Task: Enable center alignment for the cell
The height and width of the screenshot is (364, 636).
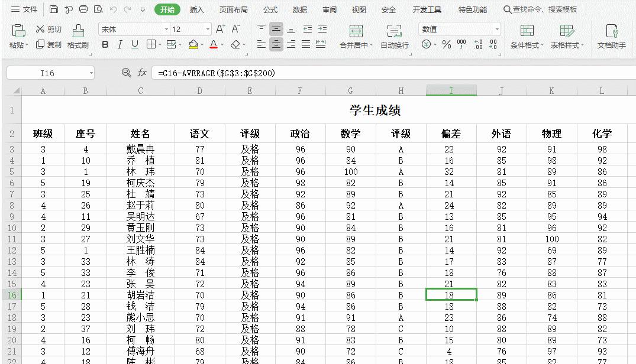Action: click(276, 44)
